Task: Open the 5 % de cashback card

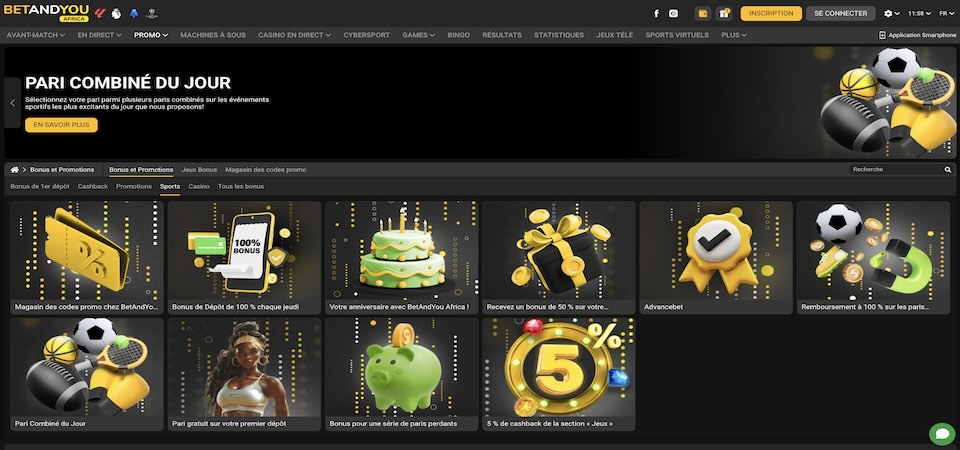Action: click(559, 374)
